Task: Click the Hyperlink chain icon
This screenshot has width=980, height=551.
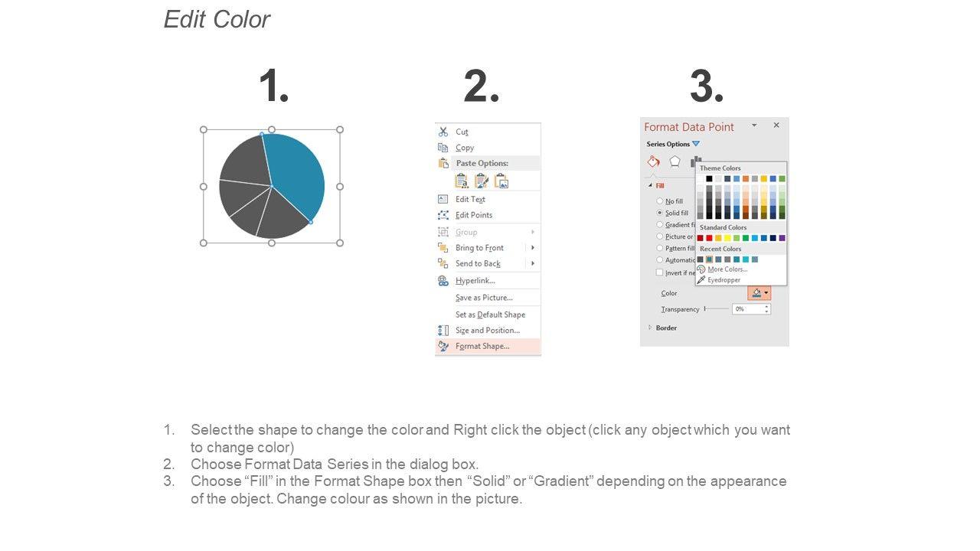Action: point(443,281)
